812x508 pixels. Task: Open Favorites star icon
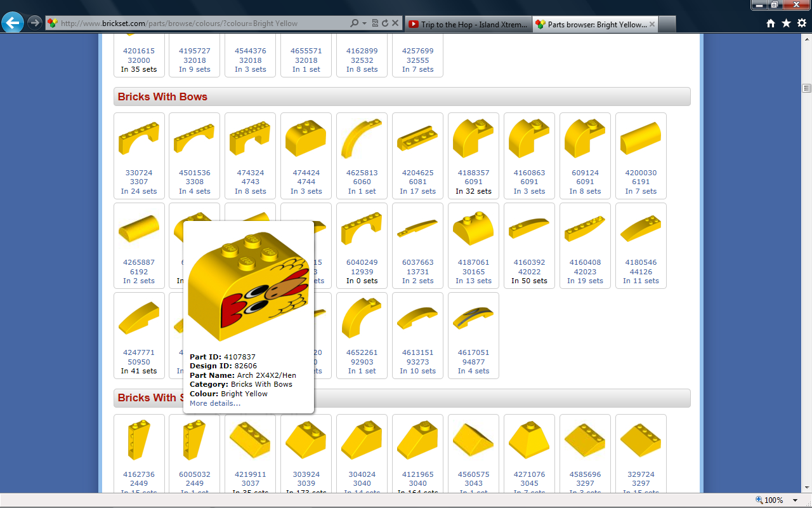[x=786, y=23]
